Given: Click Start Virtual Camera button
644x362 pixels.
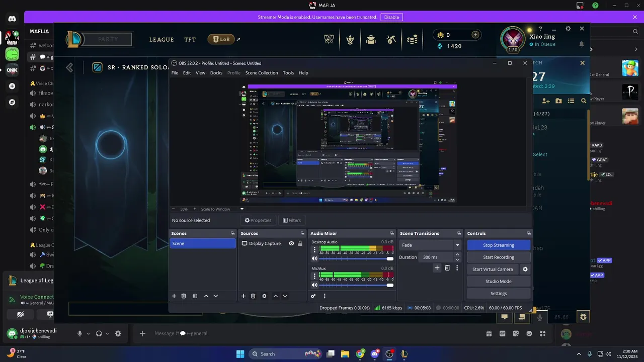Looking at the screenshot, I should pyautogui.click(x=493, y=269).
